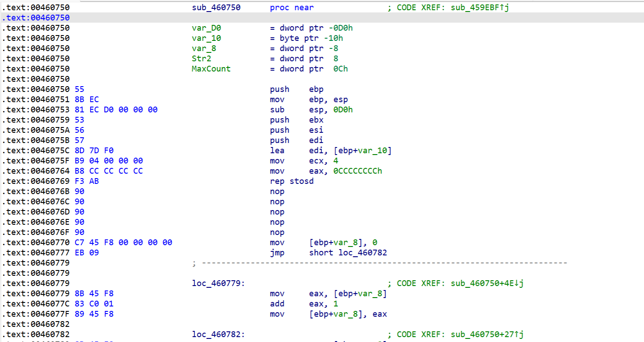Click the push ebx instruction
This screenshot has height=342, width=644.
296,120
